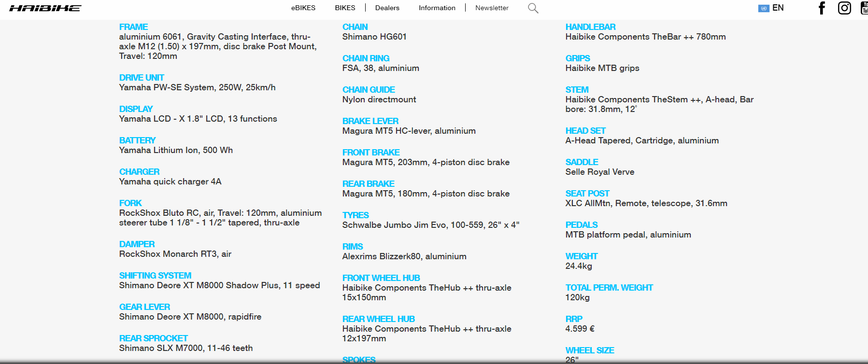Viewport: 868px width, 364px height.
Task: Click the FORK spec heading
Action: [130, 203]
